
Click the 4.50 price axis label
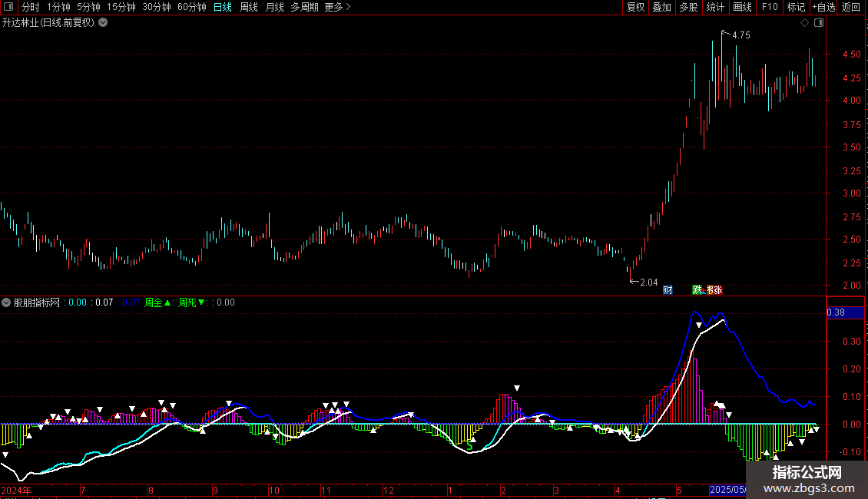pos(851,55)
